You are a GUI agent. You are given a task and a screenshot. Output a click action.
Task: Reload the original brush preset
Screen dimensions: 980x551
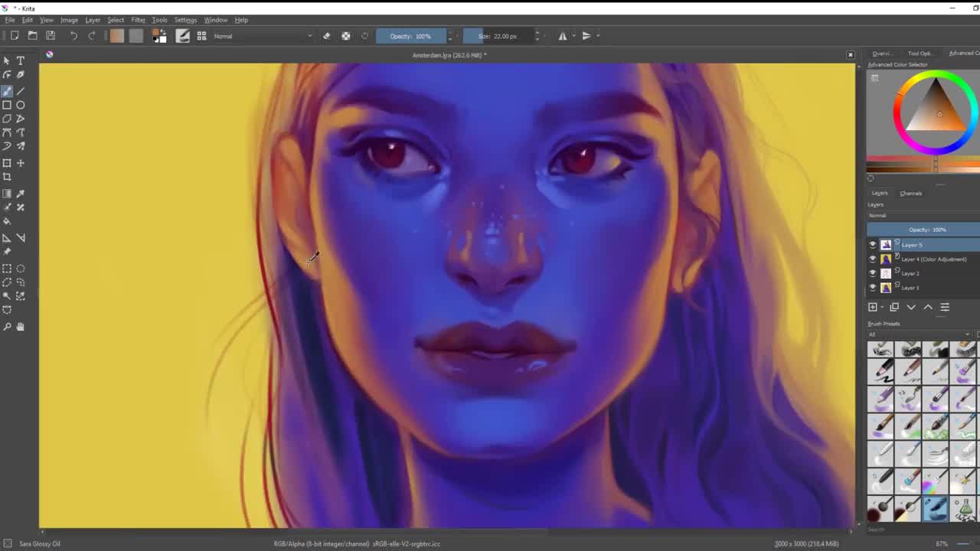tap(364, 36)
